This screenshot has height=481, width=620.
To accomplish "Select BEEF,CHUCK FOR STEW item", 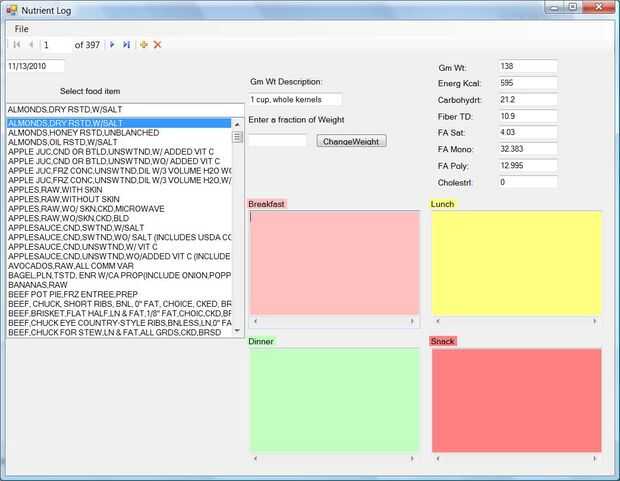I will coord(119,332).
